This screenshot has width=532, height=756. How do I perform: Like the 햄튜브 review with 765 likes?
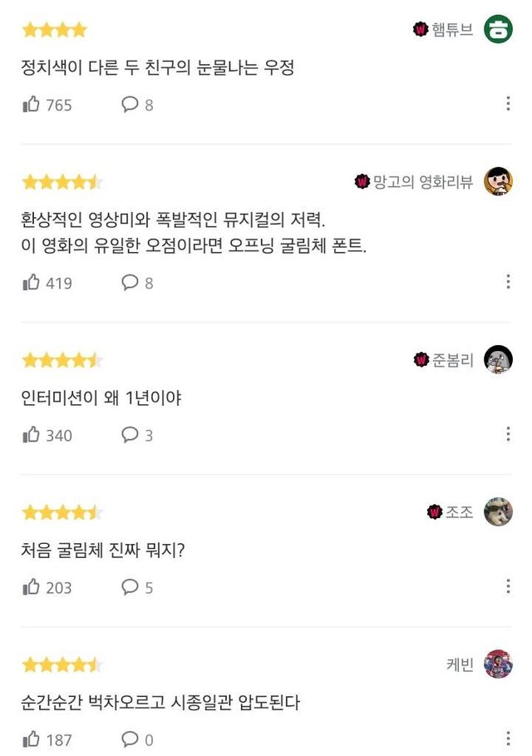(x=32, y=104)
